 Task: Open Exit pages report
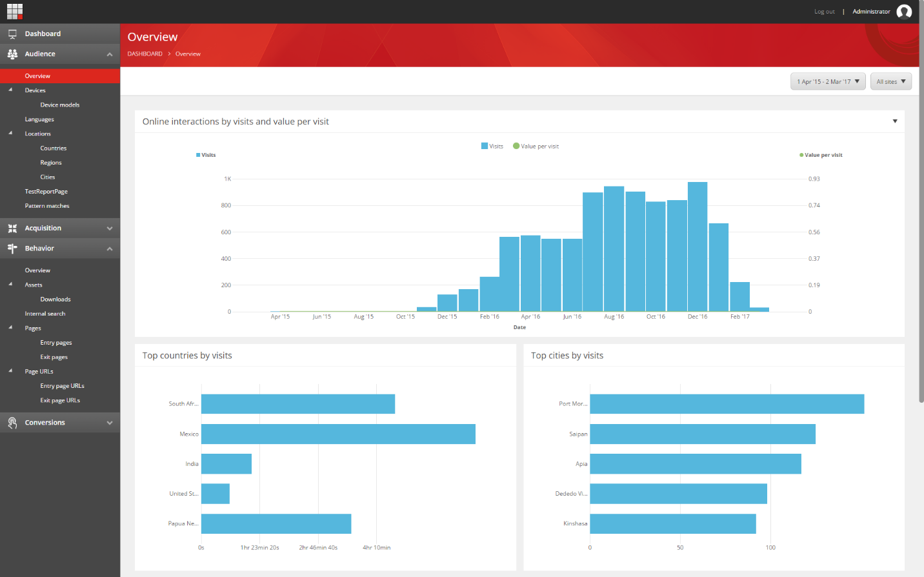tap(54, 357)
